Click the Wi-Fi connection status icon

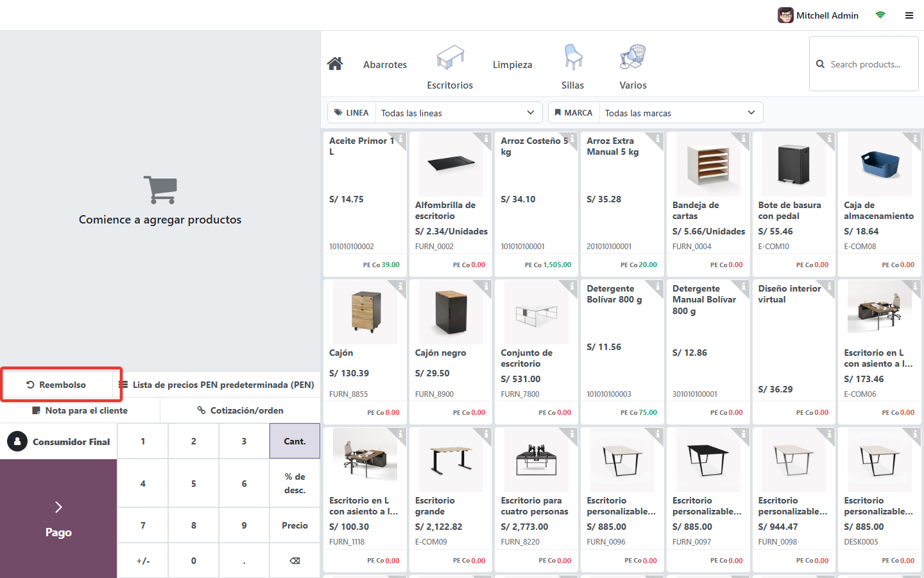[880, 15]
